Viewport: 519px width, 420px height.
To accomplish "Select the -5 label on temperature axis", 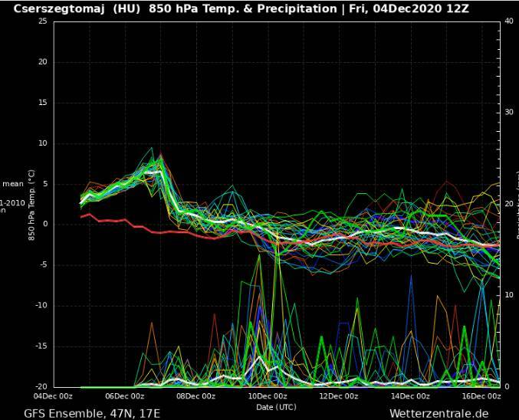I will click(42, 265).
